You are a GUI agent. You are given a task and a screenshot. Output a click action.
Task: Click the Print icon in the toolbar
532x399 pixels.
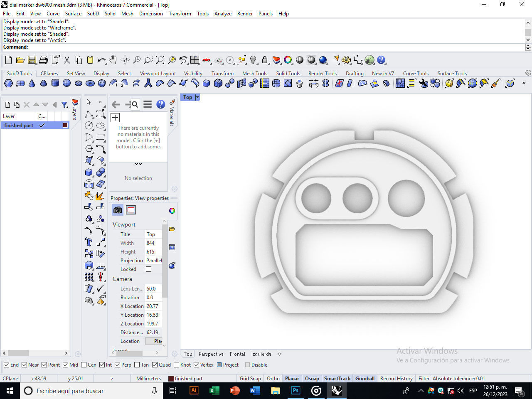pyautogui.click(x=43, y=60)
